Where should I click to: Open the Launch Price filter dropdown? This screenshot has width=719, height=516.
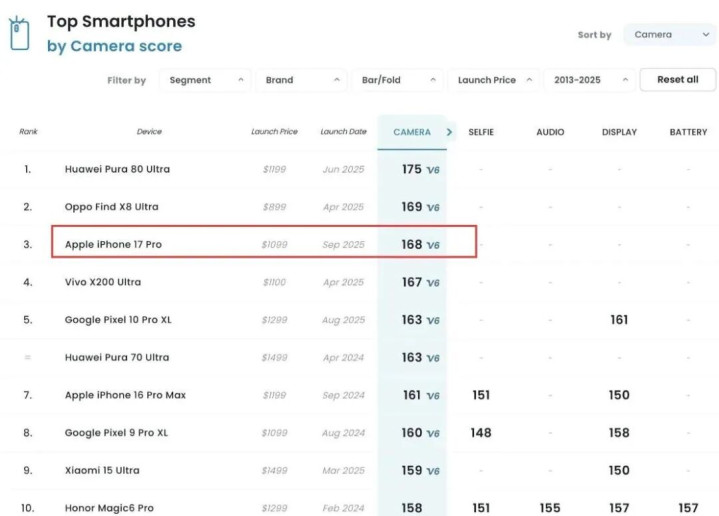(x=494, y=80)
